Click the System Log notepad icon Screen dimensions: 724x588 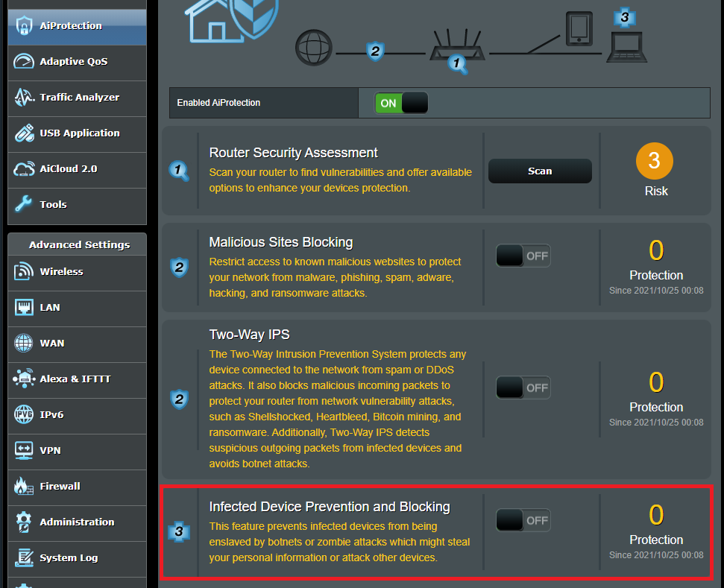pyautogui.click(x=24, y=557)
